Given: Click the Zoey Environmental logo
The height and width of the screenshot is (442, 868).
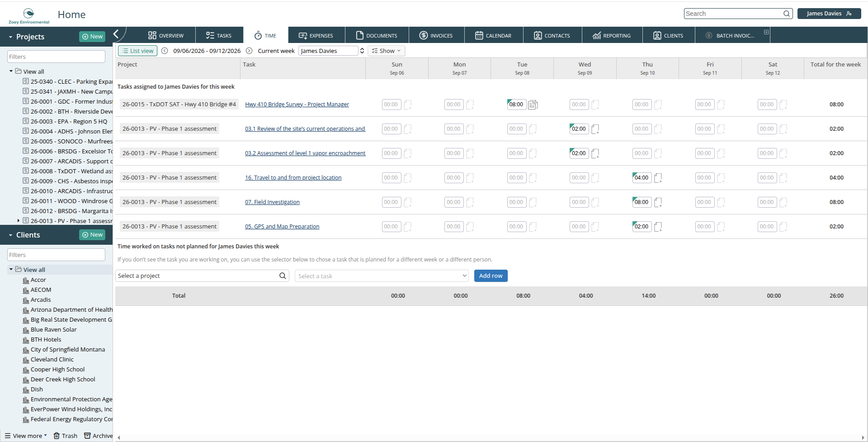Looking at the screenshot, I should (29, 16).
